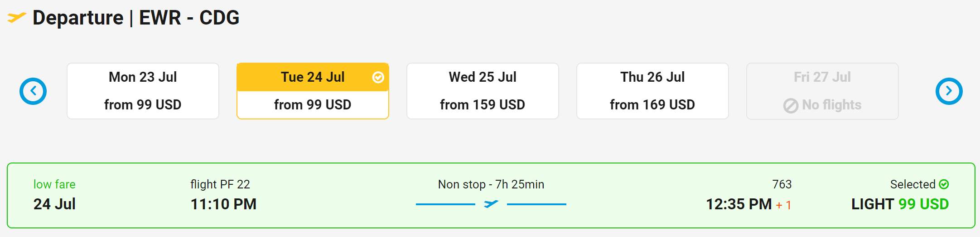
Task: Click the checkmark on Tue 24 Jul
Action: (378, 78)
